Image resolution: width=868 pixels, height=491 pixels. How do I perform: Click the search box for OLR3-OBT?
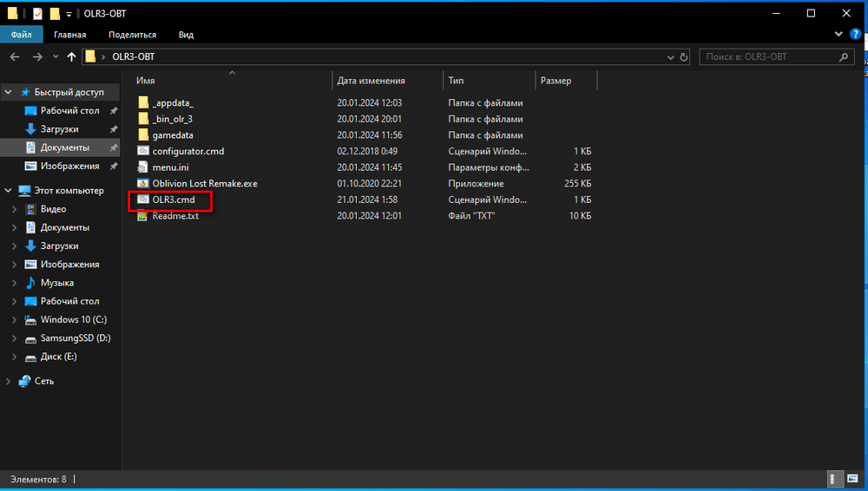(771, 56)
